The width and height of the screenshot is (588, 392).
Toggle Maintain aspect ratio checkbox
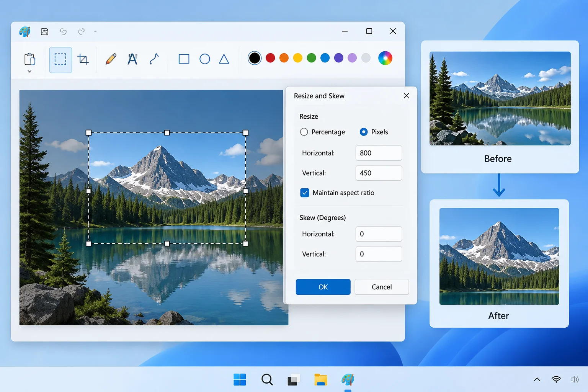(305, 193)
